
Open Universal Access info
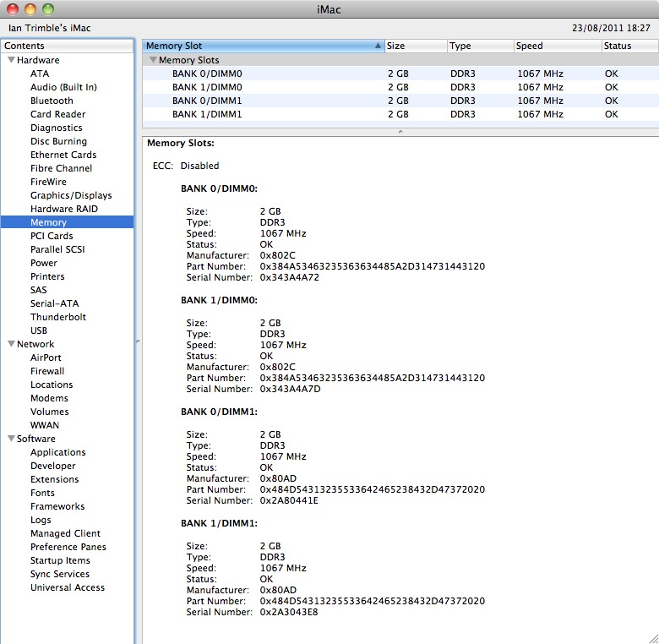coord(68,587)
